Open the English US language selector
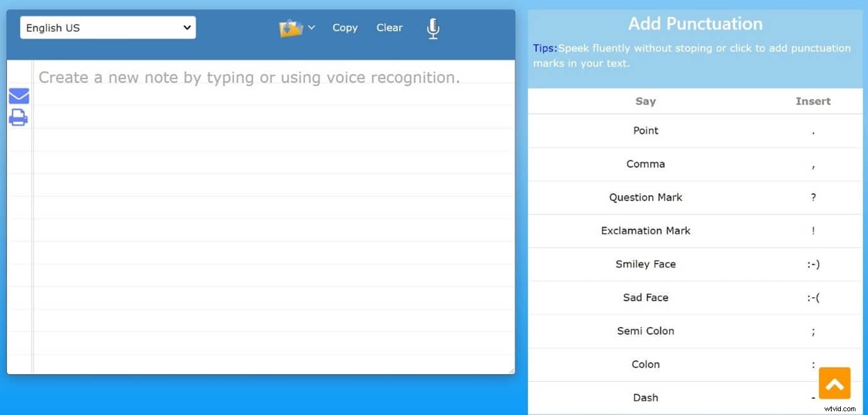This screenshot has height=415, width=868. click(x=107, y=27)
